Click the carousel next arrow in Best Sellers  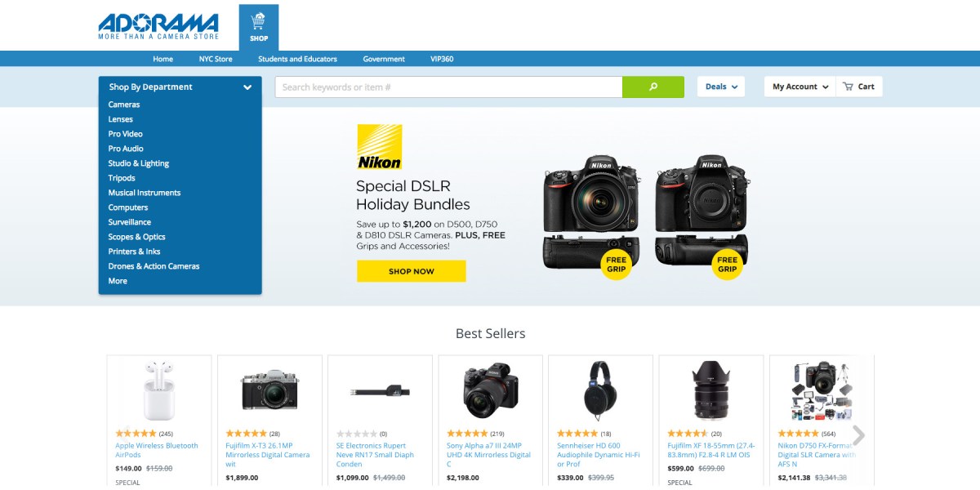tap(858, 435)
